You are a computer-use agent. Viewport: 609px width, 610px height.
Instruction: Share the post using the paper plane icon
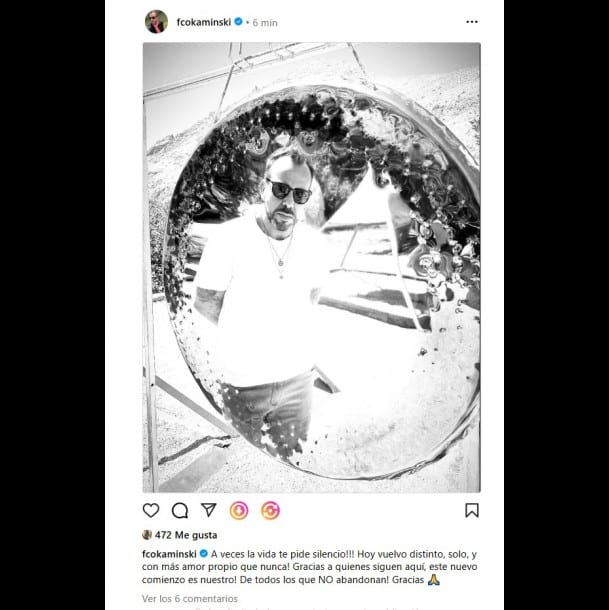[209, 510]
